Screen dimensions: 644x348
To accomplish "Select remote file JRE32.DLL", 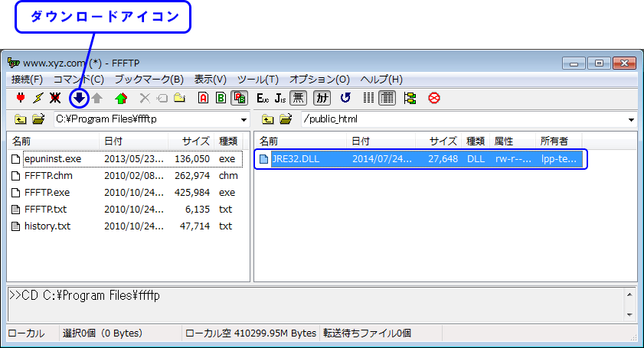I will pos(420,159).
